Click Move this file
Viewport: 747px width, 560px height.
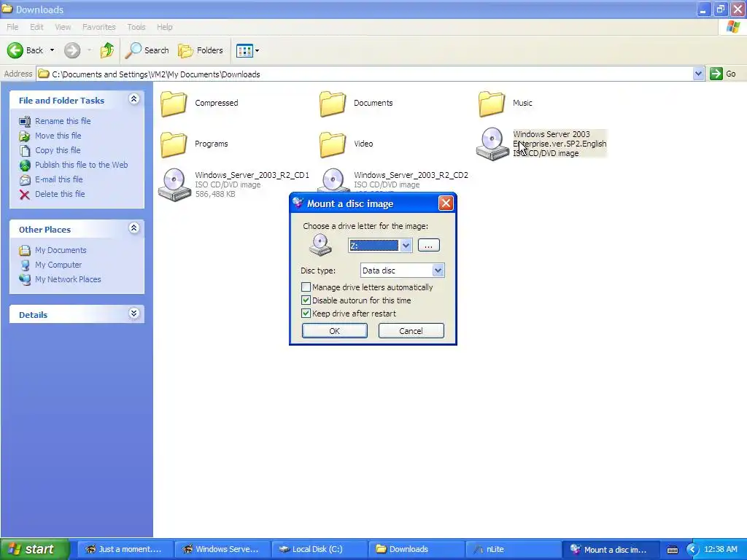pyautogui.click(x=58, y=136)
